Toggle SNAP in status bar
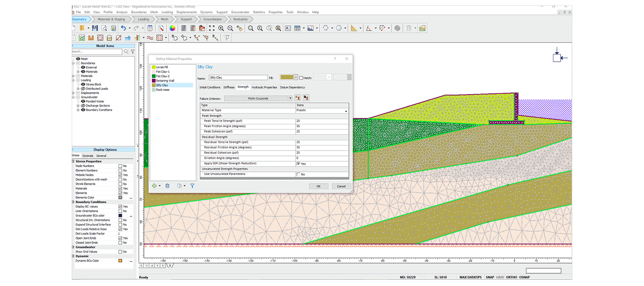The image size is (644, 286). click(x=490, y=277)
